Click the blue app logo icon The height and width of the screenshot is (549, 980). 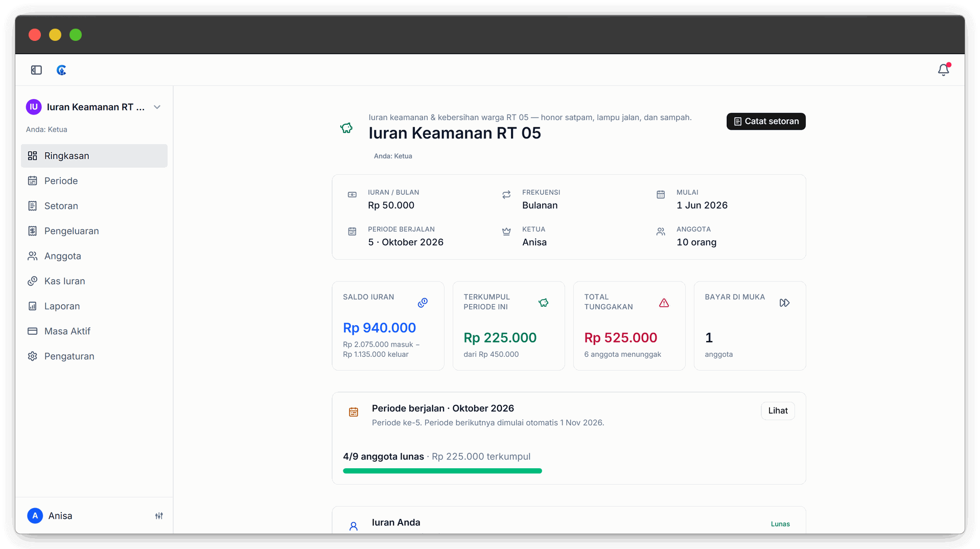61,70
